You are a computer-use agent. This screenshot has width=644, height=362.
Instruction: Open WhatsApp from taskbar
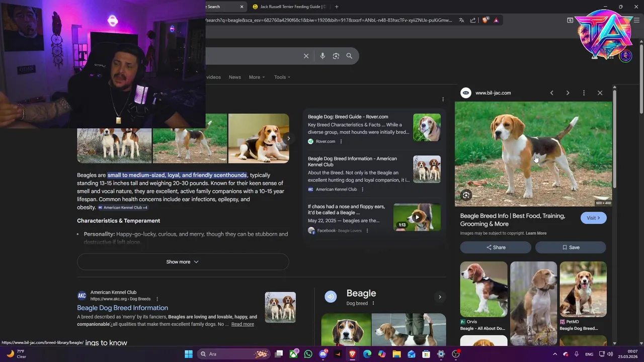[308, 354]
